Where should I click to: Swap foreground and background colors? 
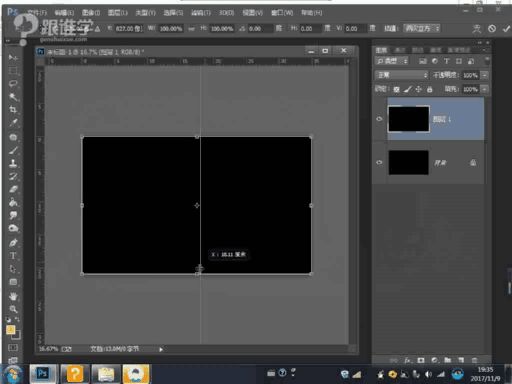click(x=17, y=319)
